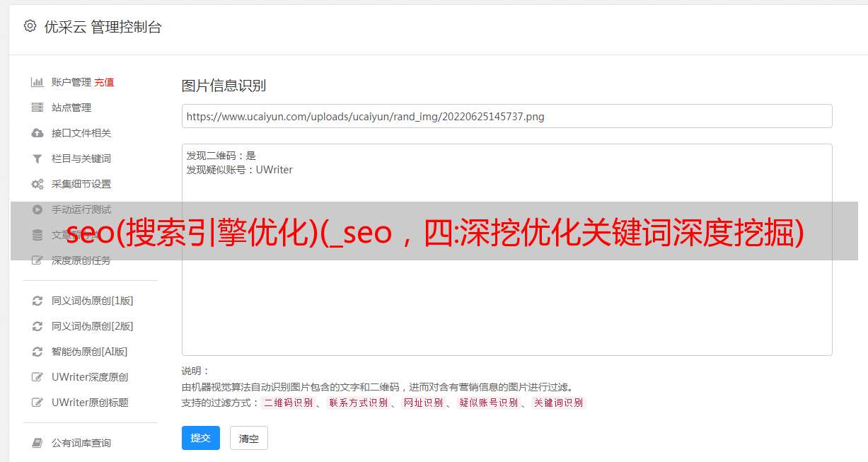Go to 深度原创任务 page
The height and width of the screenshot is (462, 868).
tap(81, 260)
